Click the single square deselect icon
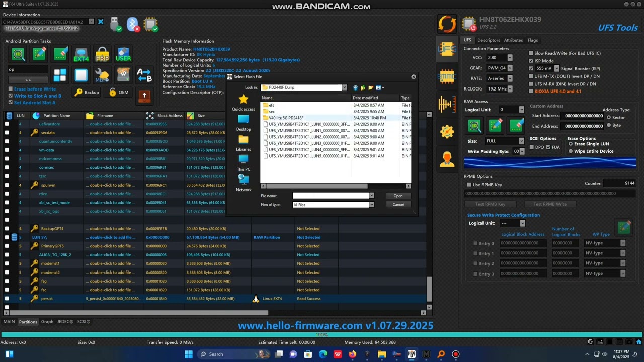This screenshot has width=644, height=362. pos(81,75)
